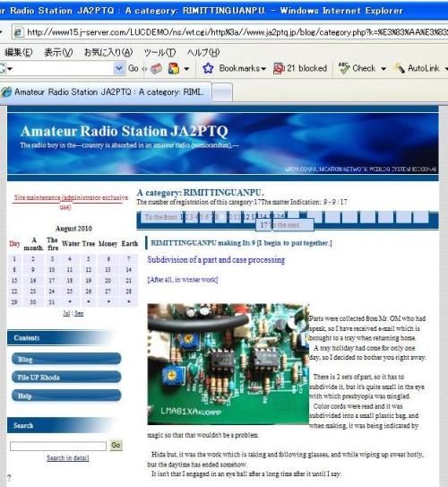
Task: Click 'Subdivision of a part and case processing' heading
Action: coord(216,260)
